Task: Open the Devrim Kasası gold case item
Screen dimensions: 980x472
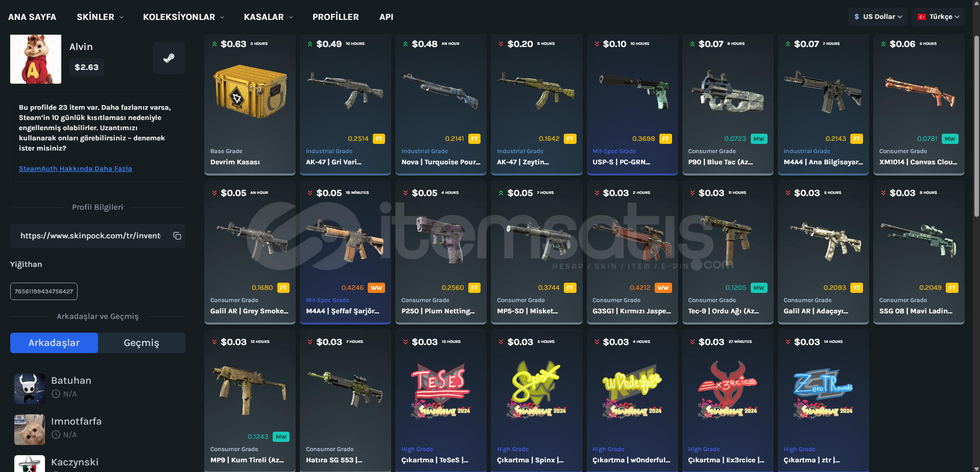Action: click(x=250, y=105)
